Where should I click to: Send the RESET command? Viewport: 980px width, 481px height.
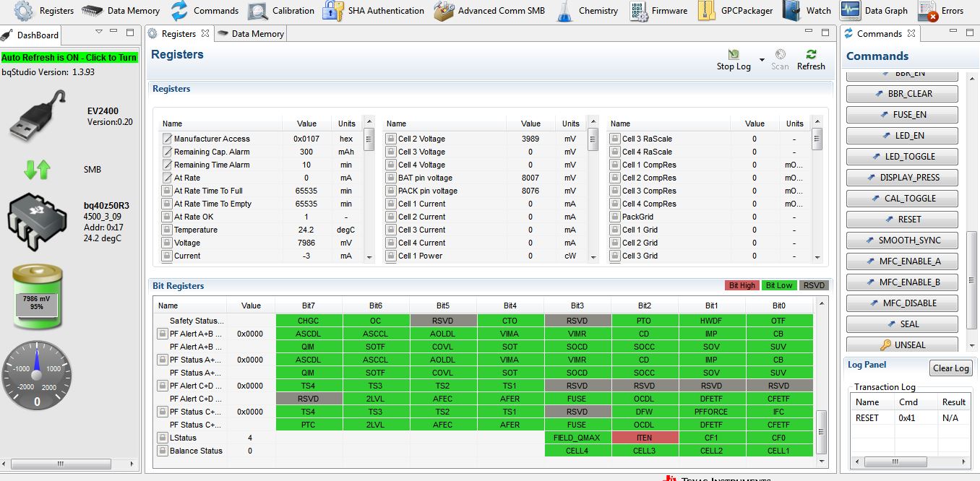click(903, 220)
